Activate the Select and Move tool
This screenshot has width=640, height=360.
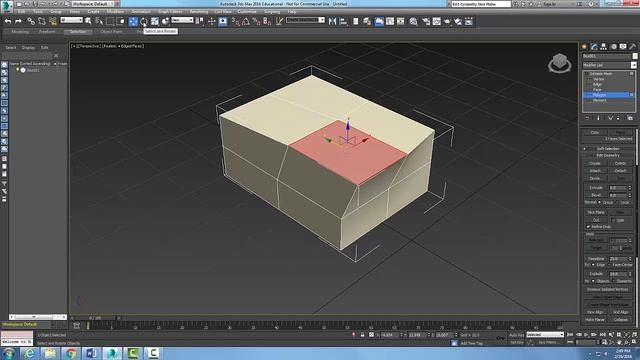[133, 21]
